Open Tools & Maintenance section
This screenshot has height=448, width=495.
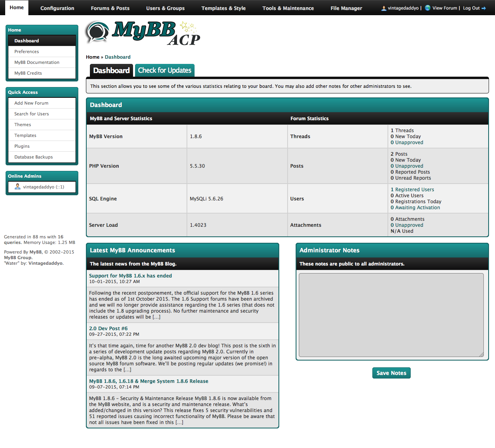tap(288, 8)
